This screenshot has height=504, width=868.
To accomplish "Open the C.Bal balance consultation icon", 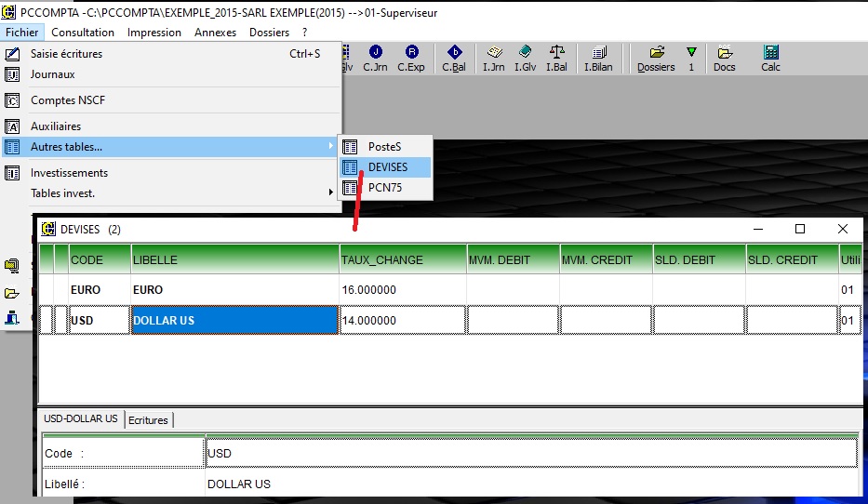I will point(454,58).
